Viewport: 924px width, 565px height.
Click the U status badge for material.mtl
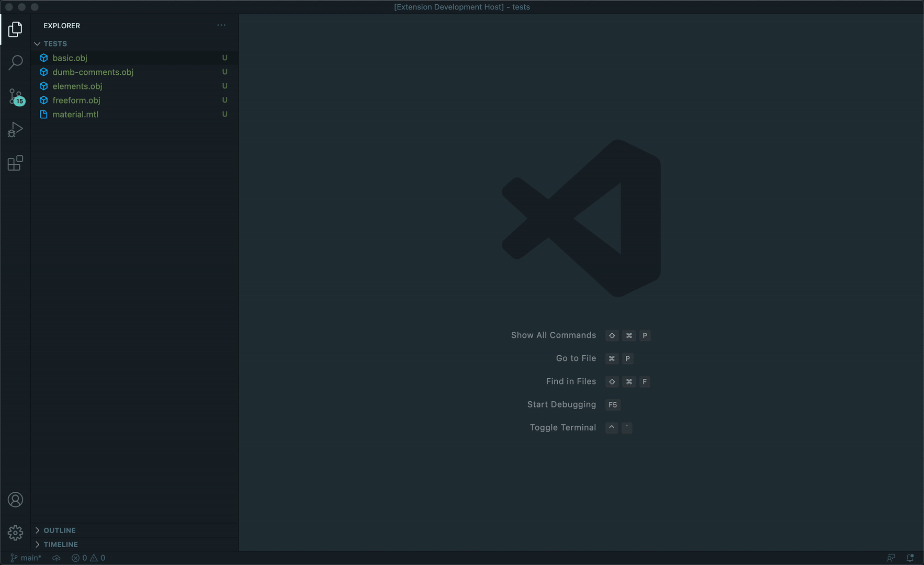225,115
